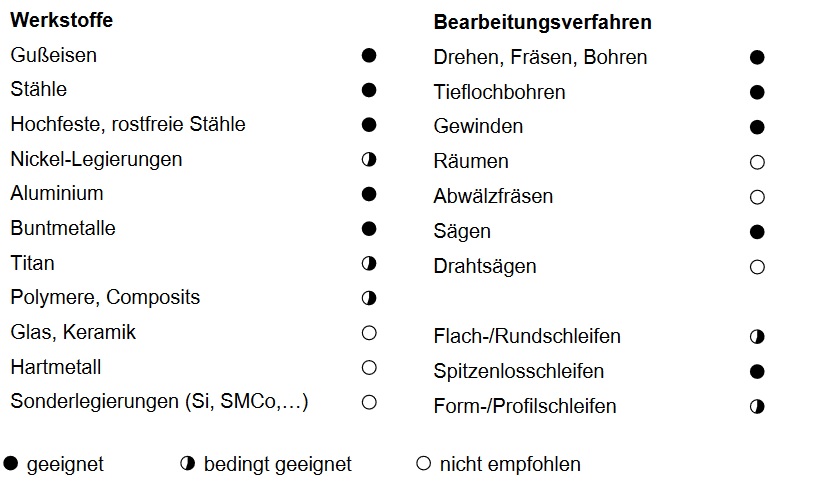828x502 pixels.
Task: Click the filled circle beside Stähle
Action: pos(369,90)
